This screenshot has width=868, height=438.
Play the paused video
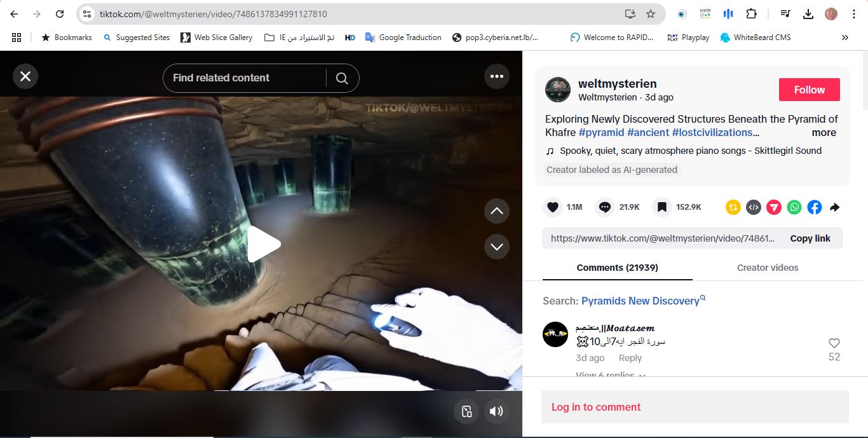262,244
